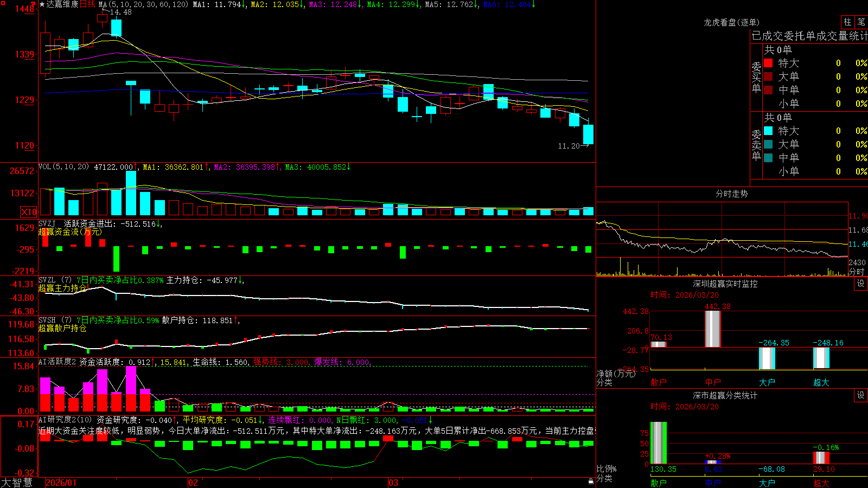Click the last cyan candlestick at 11.20

click(x=588, y=133)
